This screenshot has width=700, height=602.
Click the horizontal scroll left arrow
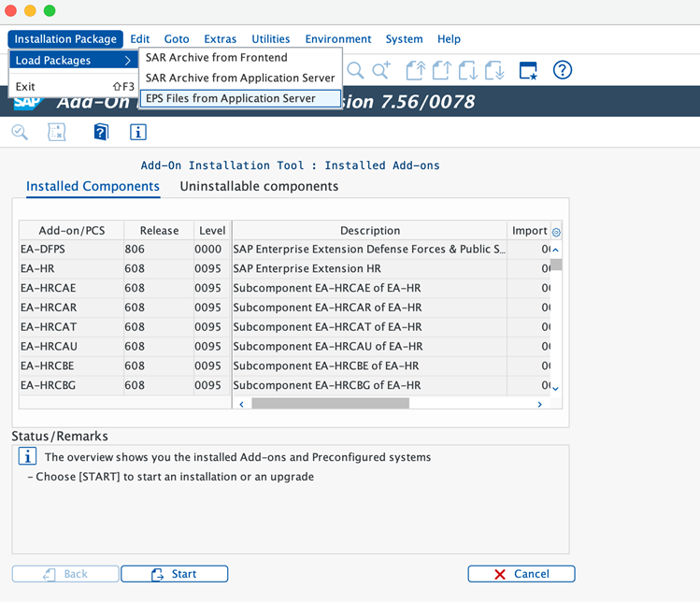[x=241, y=404]
